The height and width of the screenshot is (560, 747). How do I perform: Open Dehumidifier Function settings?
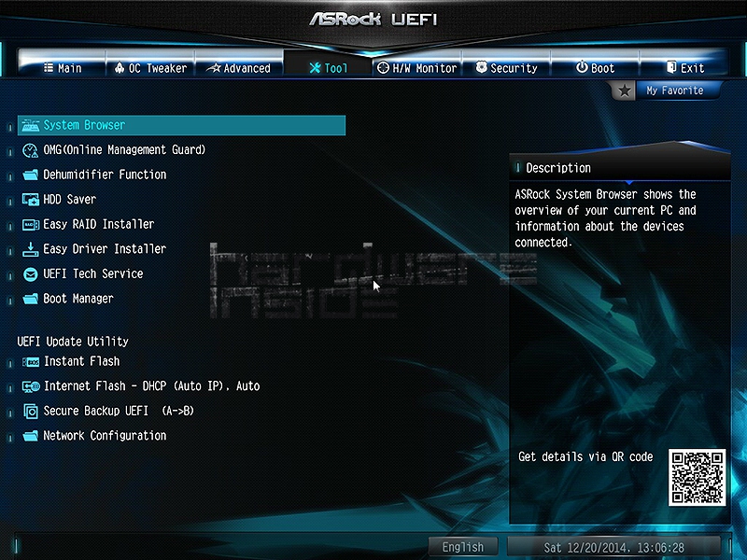(105, 175)
